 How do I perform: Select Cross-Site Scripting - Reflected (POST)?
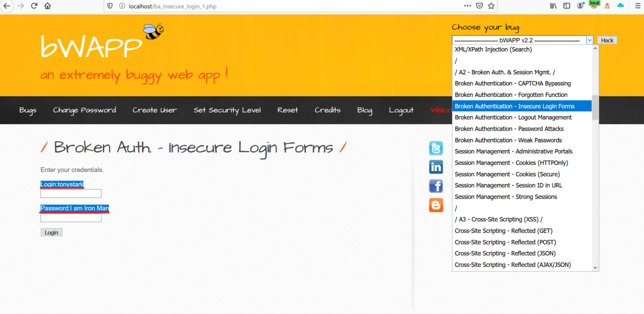tap(522, 242)
